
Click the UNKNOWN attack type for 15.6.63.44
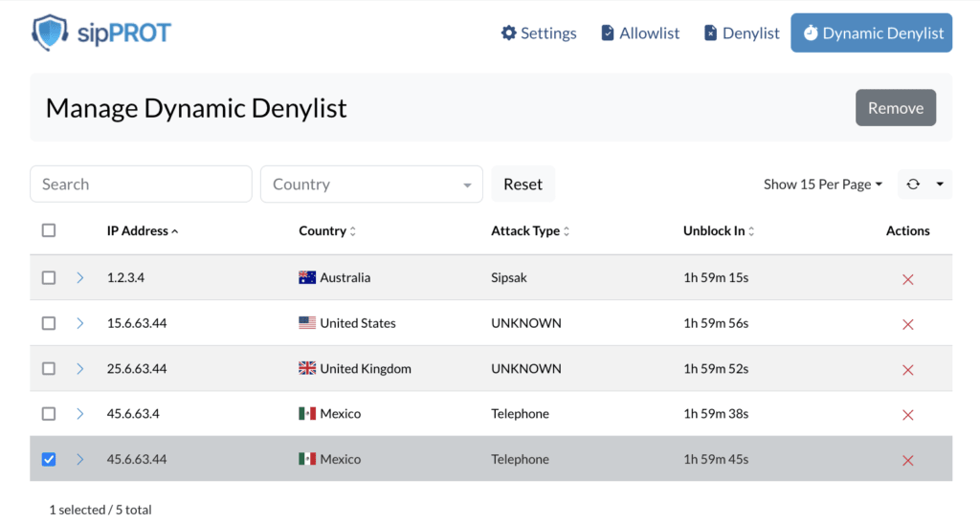coord(526,323)
